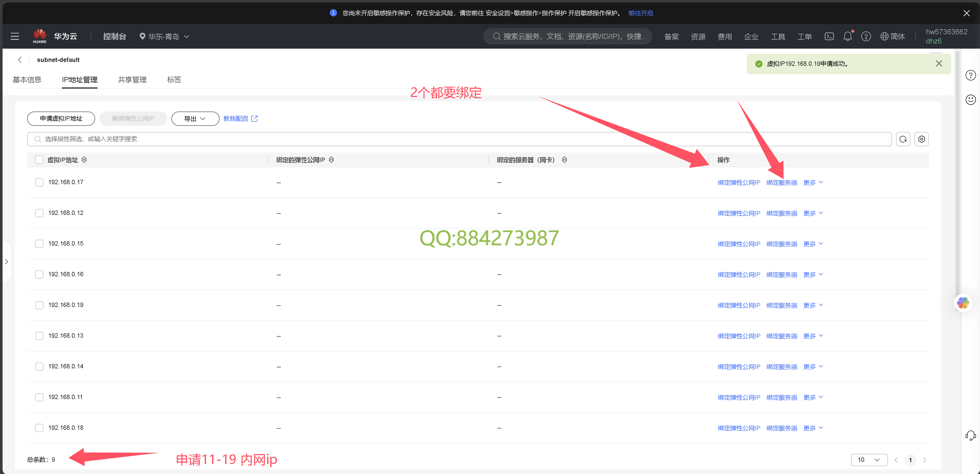Bind elastic public IP for 192.168.0.17
This screenshot has height=474, width=980.
click(739, 183)
